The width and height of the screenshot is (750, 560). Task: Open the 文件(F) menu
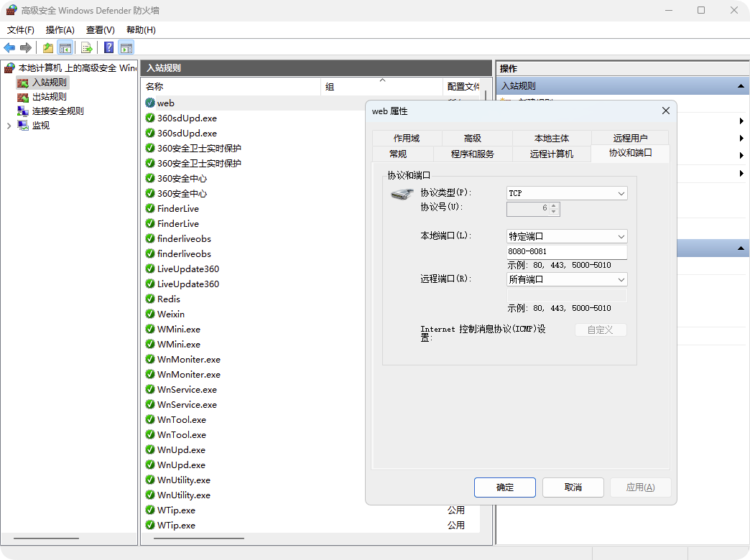[x=21, y=29]
